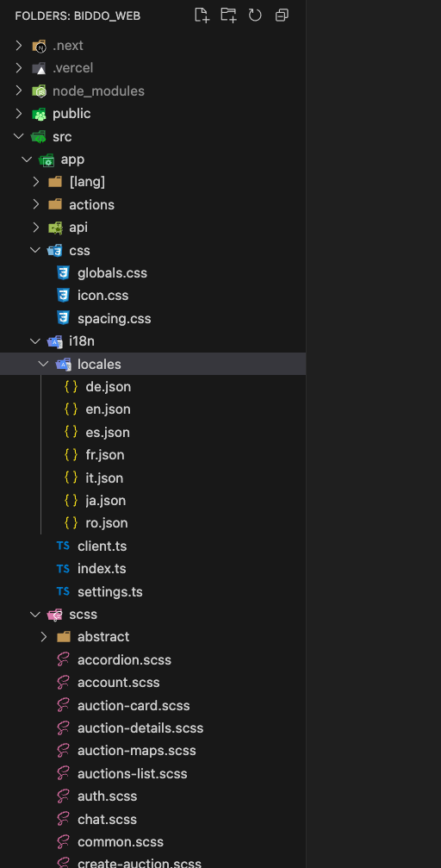The image size is (441, 868).
Task: Click the New File icon
Action: [x=202, y=16]
